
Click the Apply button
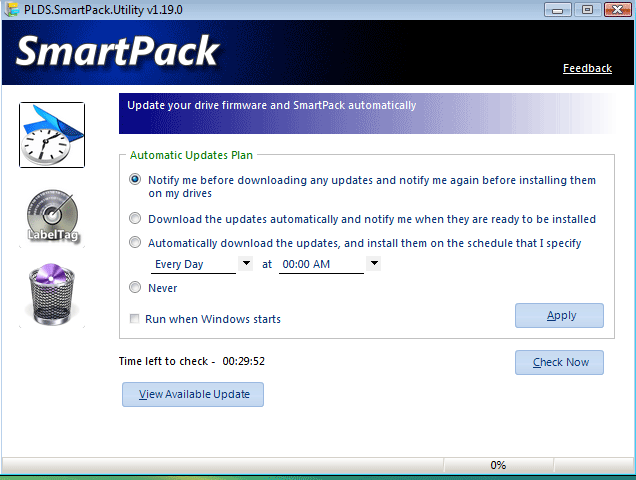(559, 315)
